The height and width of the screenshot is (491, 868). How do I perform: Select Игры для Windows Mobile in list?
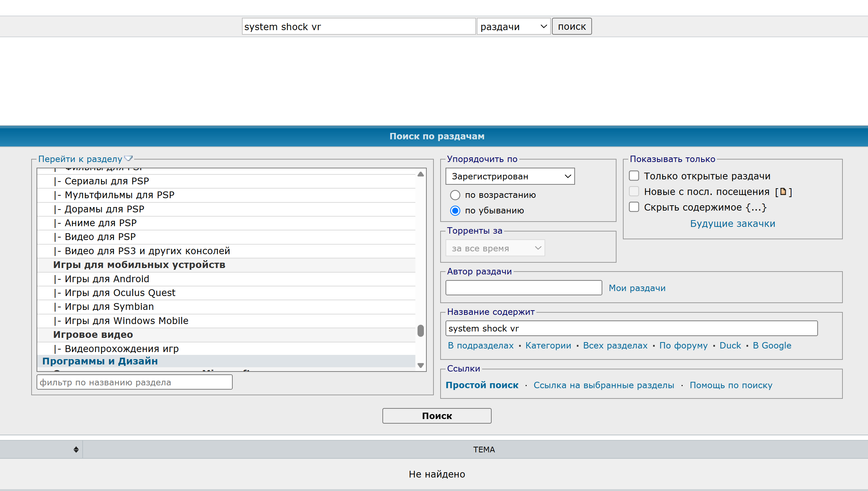point(226,321)
